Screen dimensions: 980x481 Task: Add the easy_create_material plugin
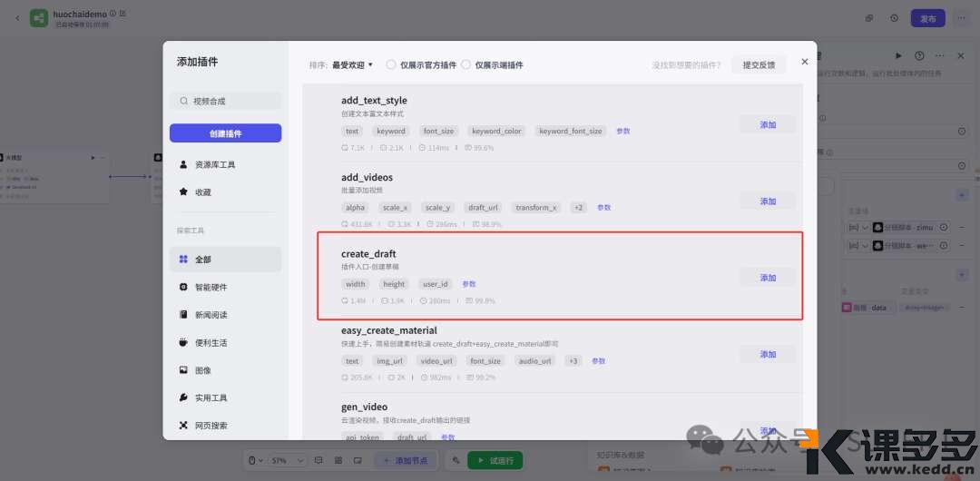pos(768,354)
